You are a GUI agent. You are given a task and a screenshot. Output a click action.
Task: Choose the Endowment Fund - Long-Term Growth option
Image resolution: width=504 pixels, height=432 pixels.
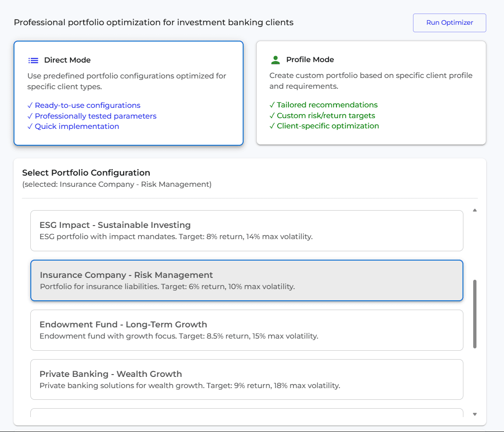pyautogui.click(x=246, y=330)
